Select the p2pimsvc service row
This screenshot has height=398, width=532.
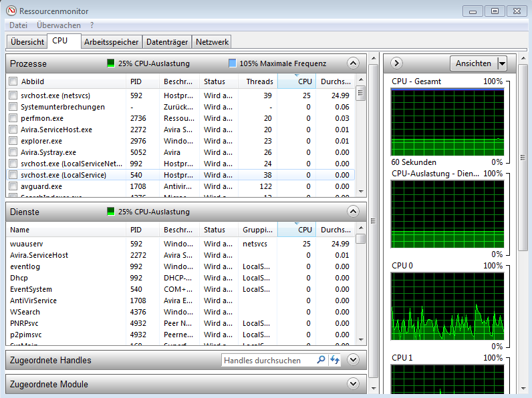180,335
